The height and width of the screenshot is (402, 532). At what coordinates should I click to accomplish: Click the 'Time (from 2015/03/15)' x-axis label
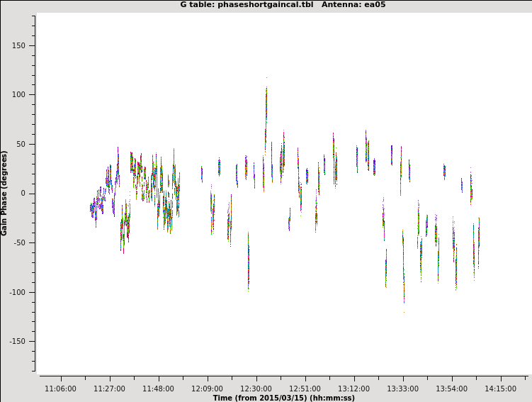283,398
